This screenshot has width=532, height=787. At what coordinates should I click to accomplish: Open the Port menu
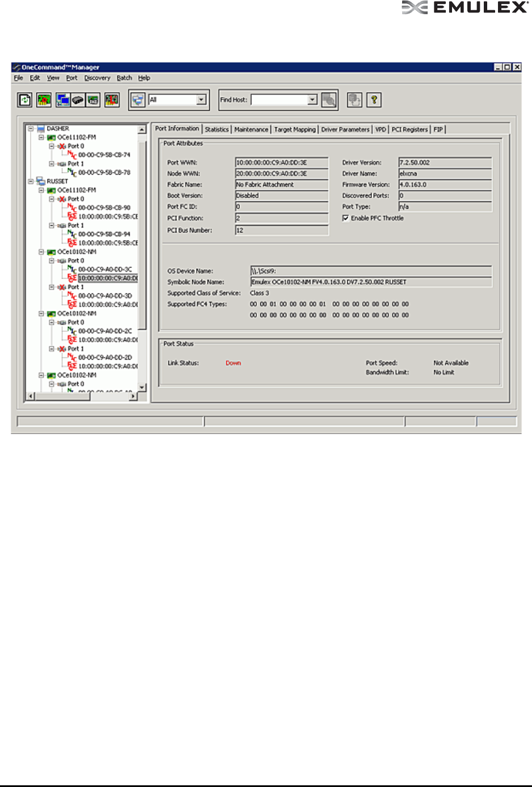coord(71,78)
